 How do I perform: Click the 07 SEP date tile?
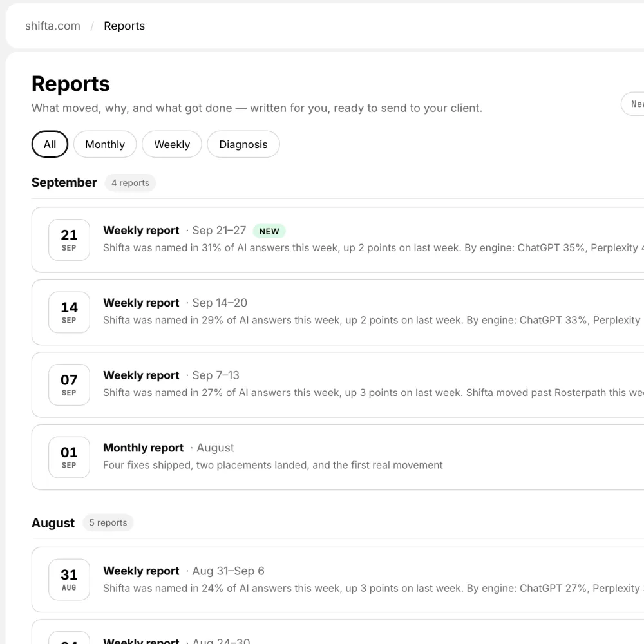click(69, 385)
